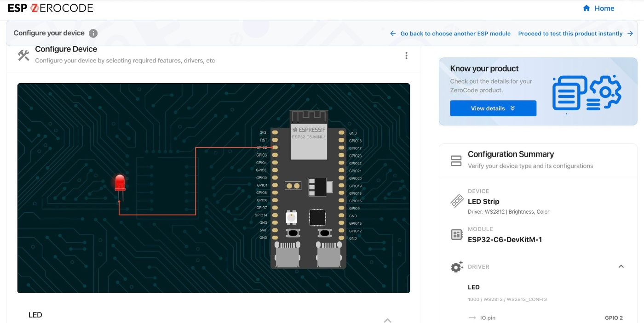
Task: Click the LED section heading below diagram
Action: click(x=35, y=315)
